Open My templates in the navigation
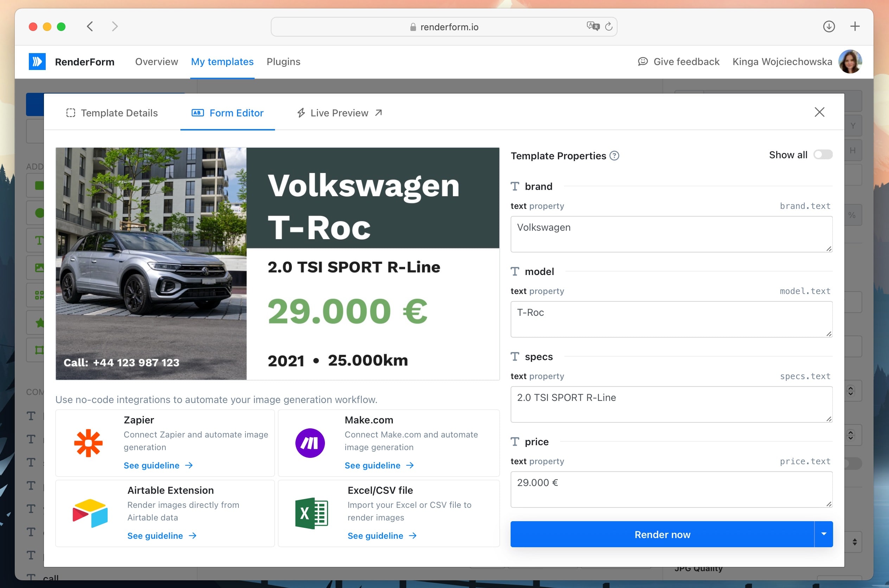The width and height of the screenshot is (889, 588). click(x=222, y=62)
